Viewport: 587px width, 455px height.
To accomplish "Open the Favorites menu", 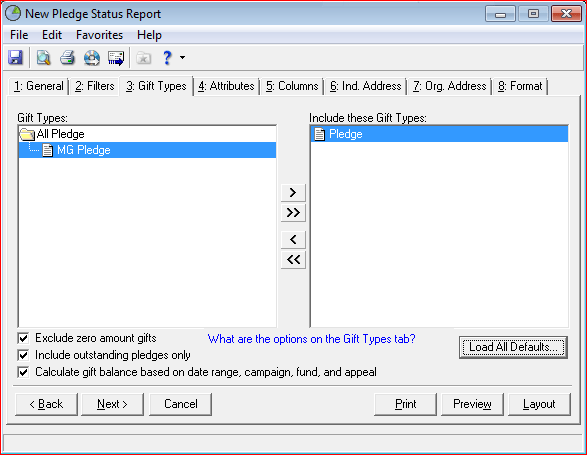I will 99,35.
